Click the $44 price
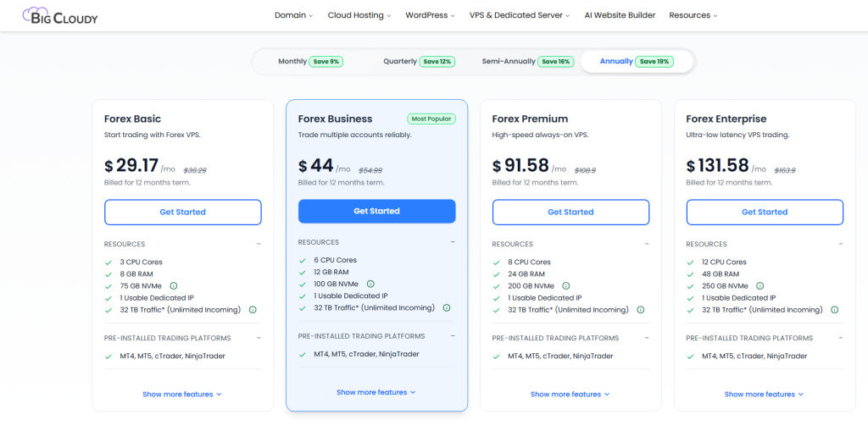Image resolution: width=868 pixels, height=431 pixels. click(315, 165)
